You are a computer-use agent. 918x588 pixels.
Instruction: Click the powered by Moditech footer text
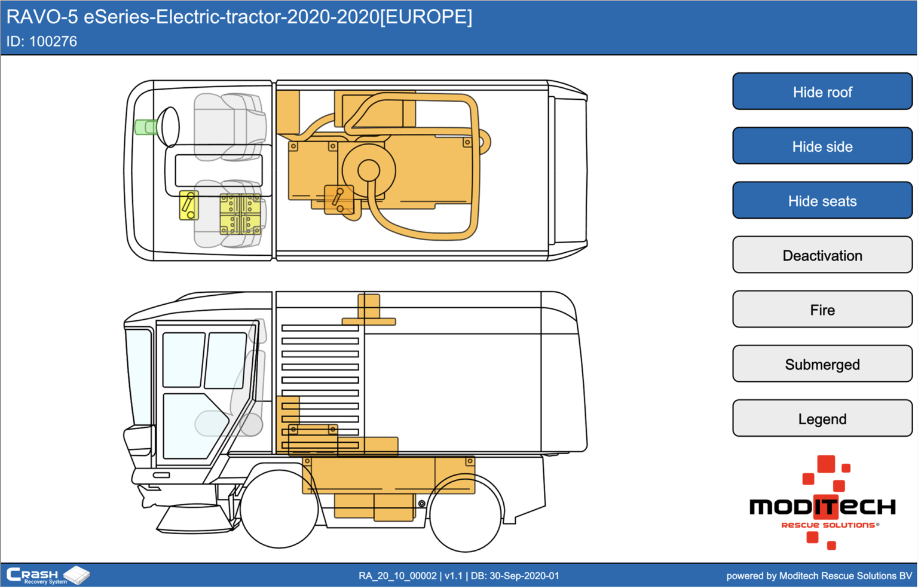pos(819,576)
